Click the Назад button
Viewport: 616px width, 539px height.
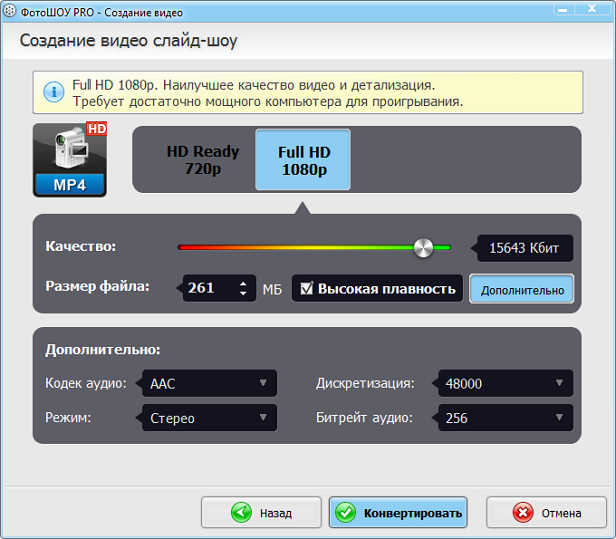click(261, 512)
